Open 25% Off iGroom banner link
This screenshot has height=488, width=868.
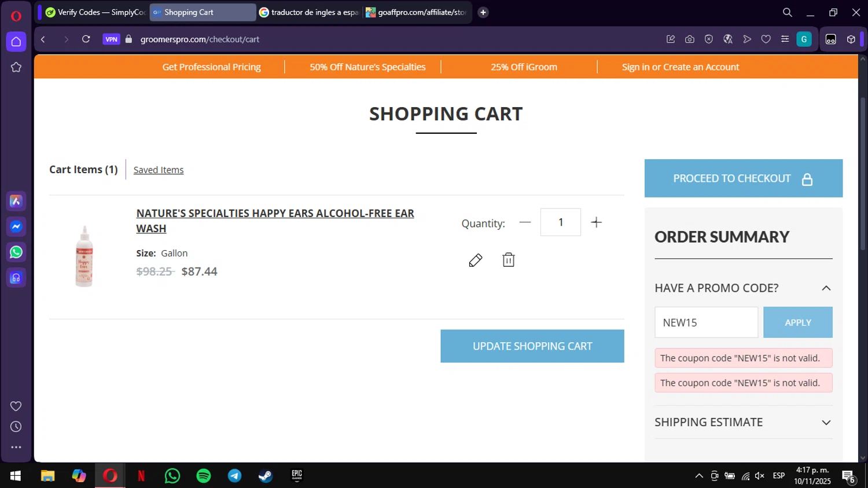(x=524, y=67)
